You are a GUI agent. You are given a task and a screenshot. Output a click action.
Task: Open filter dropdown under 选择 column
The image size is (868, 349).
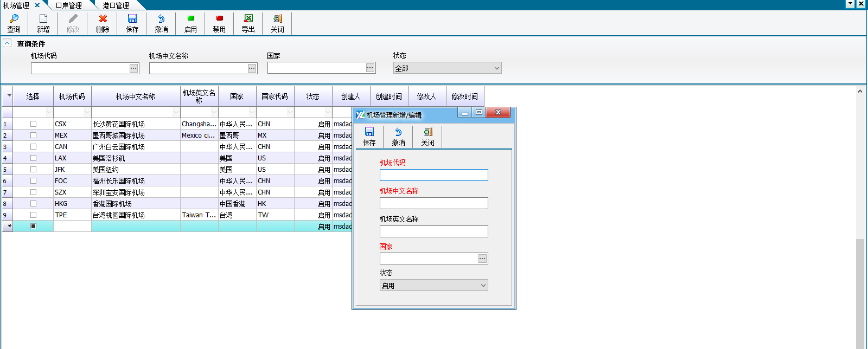(x=49, y=112)
